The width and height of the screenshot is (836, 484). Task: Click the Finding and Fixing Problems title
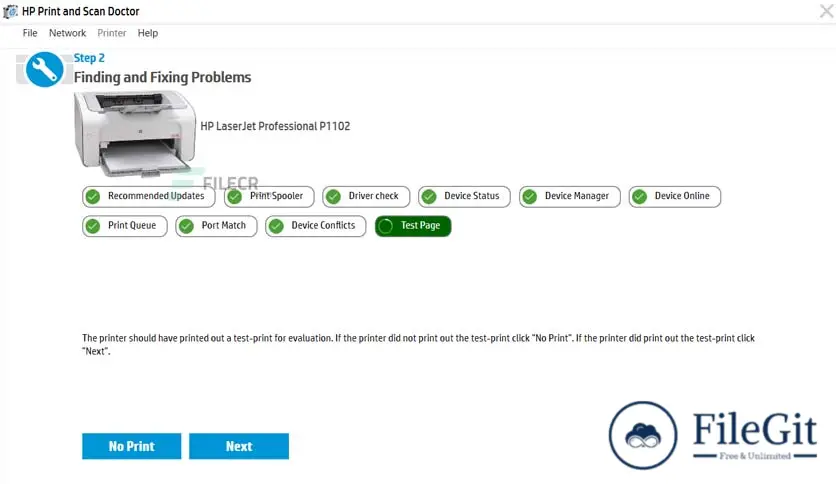point(163,77)
